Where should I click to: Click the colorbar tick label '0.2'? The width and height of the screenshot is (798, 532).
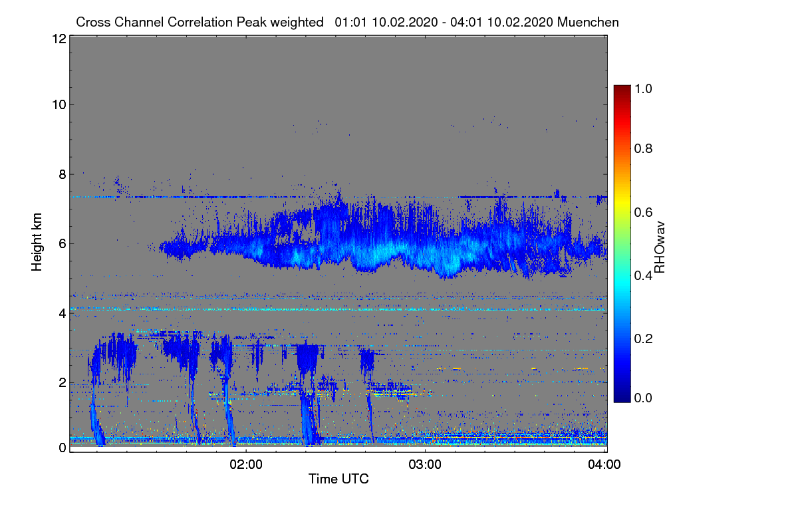[642, 338]
